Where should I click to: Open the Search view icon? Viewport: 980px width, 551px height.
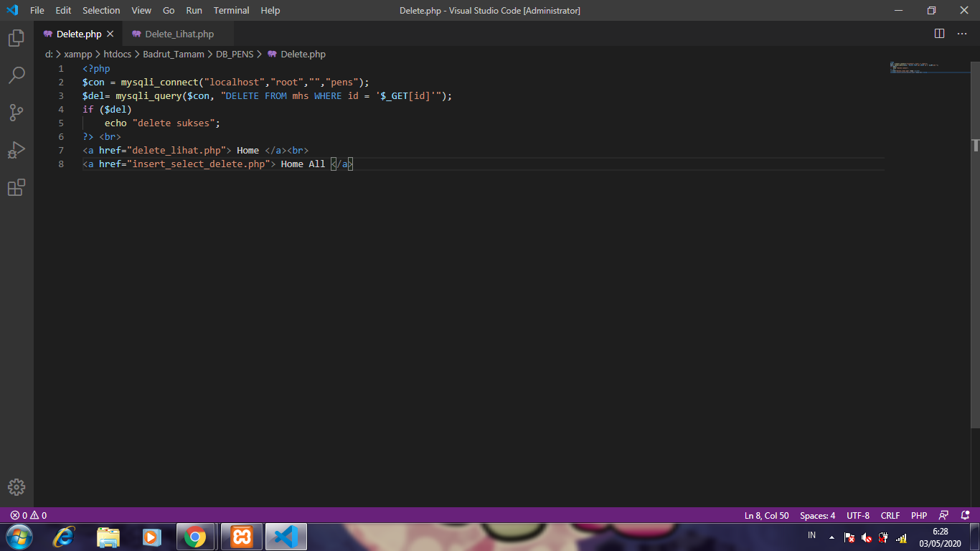point(17,75)
